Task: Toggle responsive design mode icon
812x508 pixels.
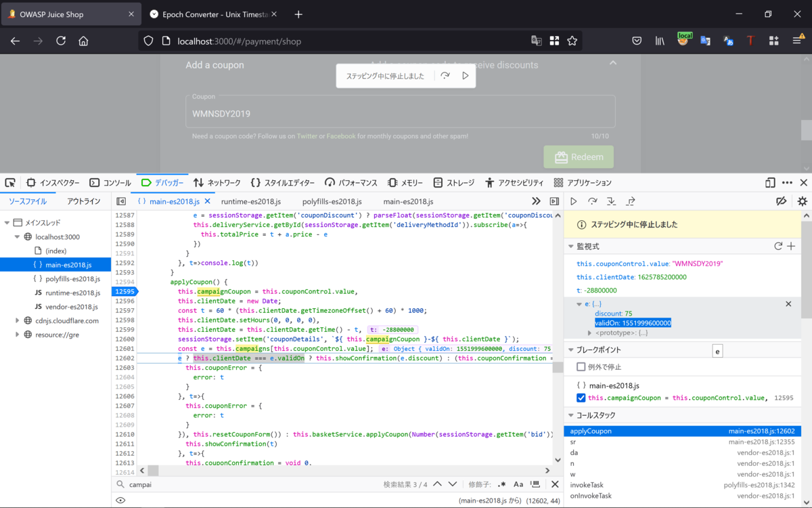Action: [x=770, y=183]
